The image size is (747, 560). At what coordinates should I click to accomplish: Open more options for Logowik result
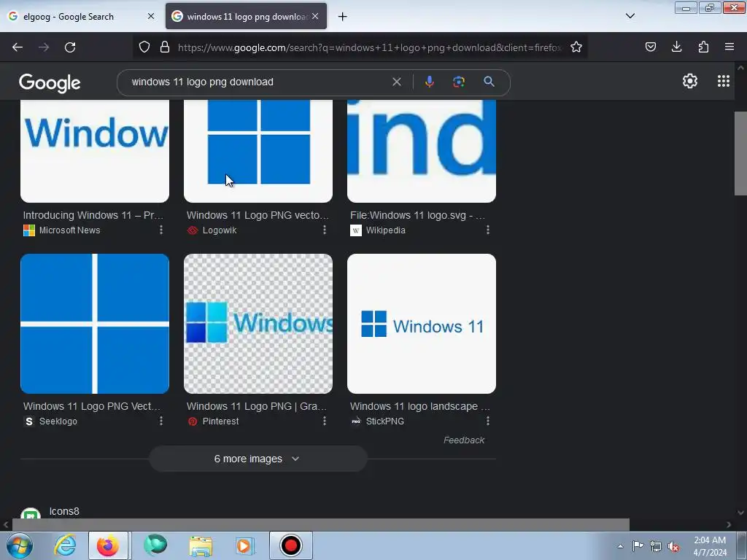tap(325, 230)
